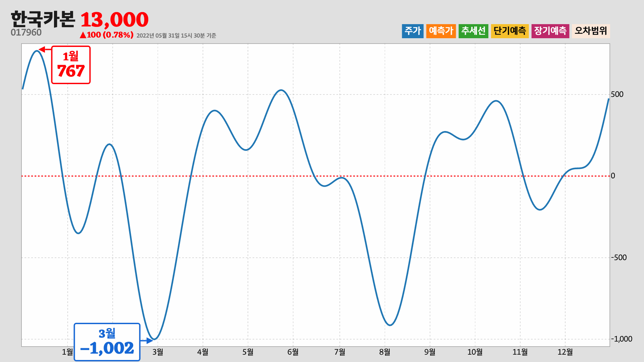Click the 오차범위 legend label
The image size is (644, 362).
pos(591,31)
